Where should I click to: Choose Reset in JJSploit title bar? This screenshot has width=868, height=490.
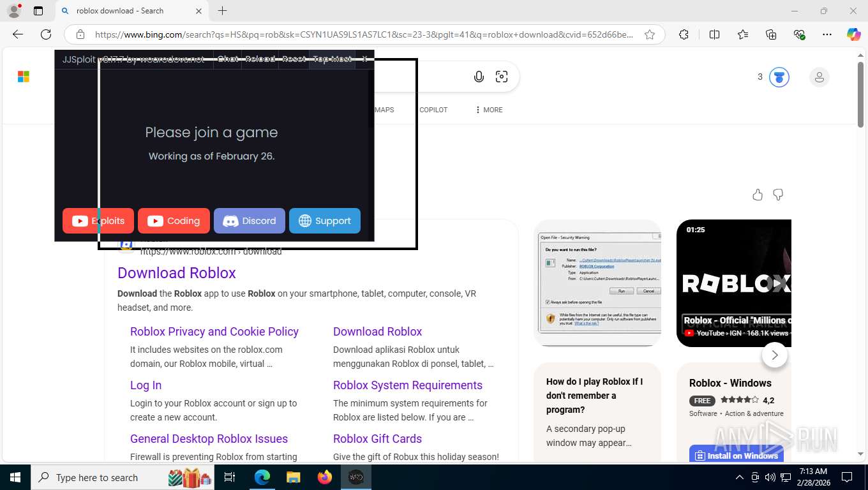click(x=294, y=59)
